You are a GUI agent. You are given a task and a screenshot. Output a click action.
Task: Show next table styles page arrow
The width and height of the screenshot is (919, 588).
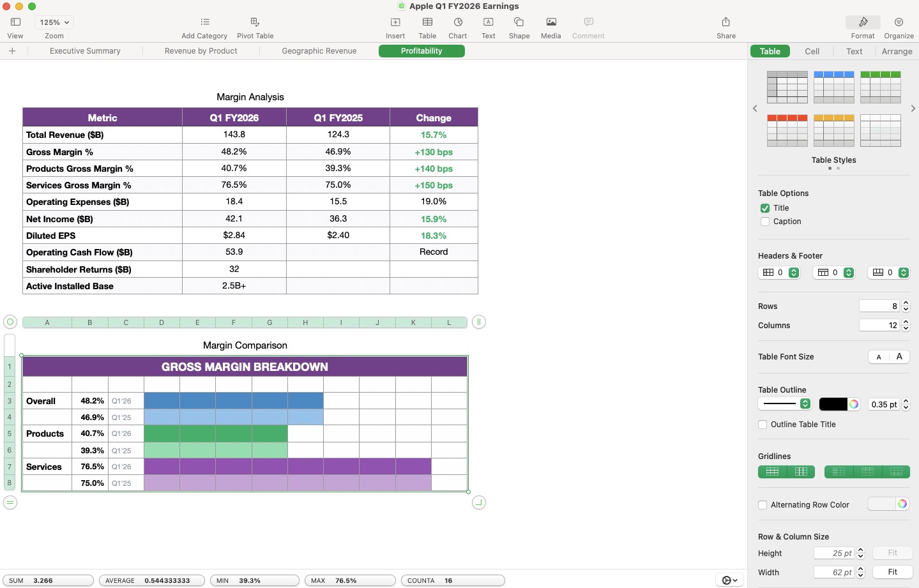[913, 109]
